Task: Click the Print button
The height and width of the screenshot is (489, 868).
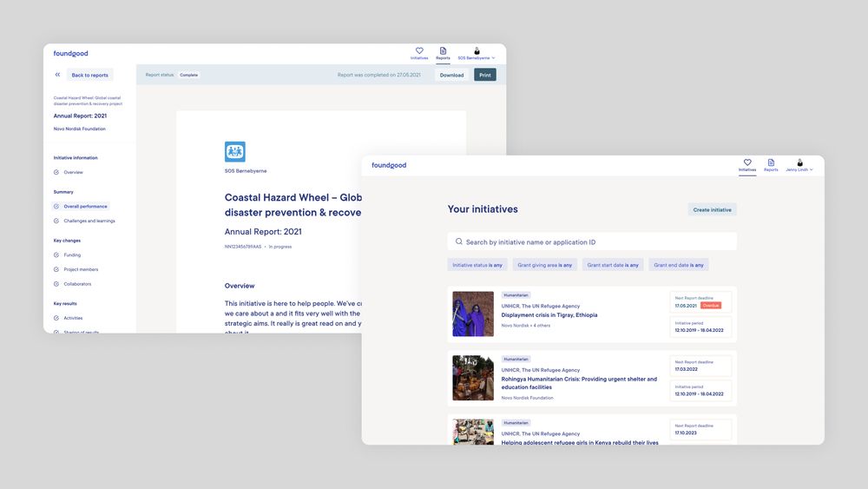Action: (x=485, y=75)
